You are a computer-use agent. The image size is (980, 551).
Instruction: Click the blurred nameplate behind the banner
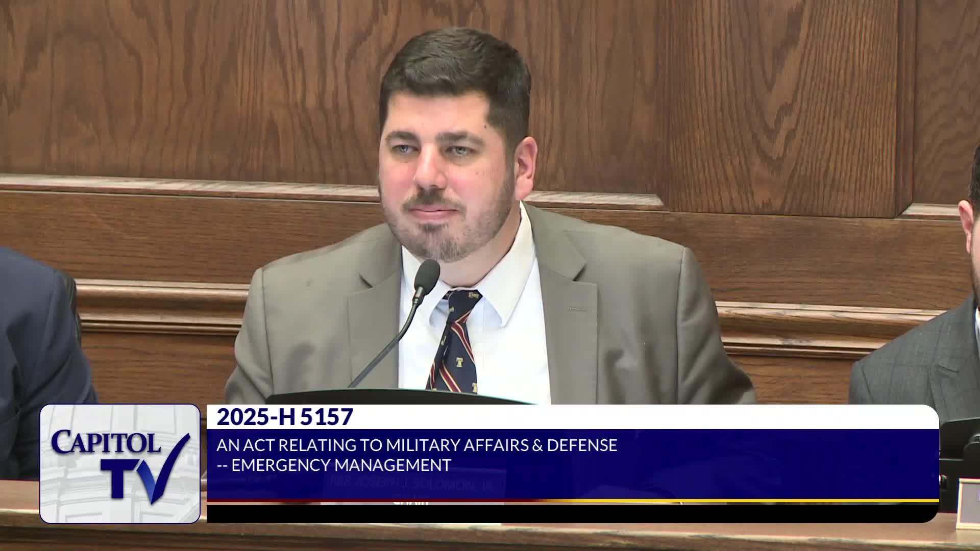413,485
